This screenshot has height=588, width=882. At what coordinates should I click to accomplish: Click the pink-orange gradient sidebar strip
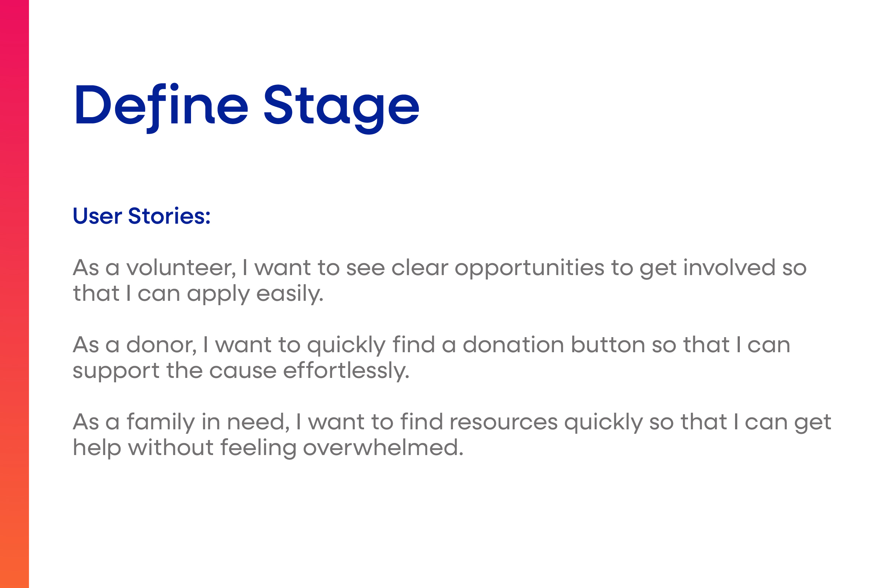[14, 294]
